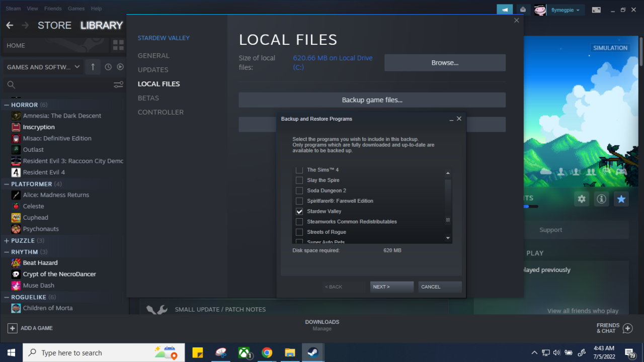Screen dimensions: 644x362
Task: Select the Celeste game icon
Action: pyautogui.click(x=16, y=206)
